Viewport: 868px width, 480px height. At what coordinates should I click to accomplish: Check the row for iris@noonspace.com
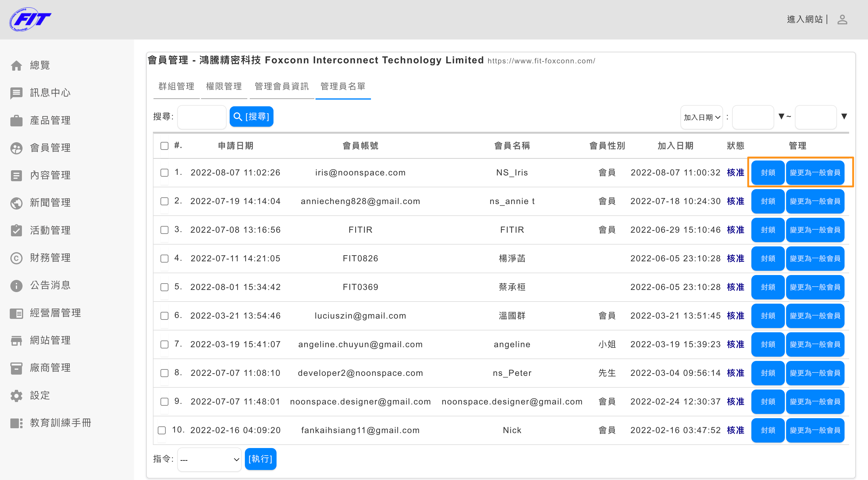[164, 173]
